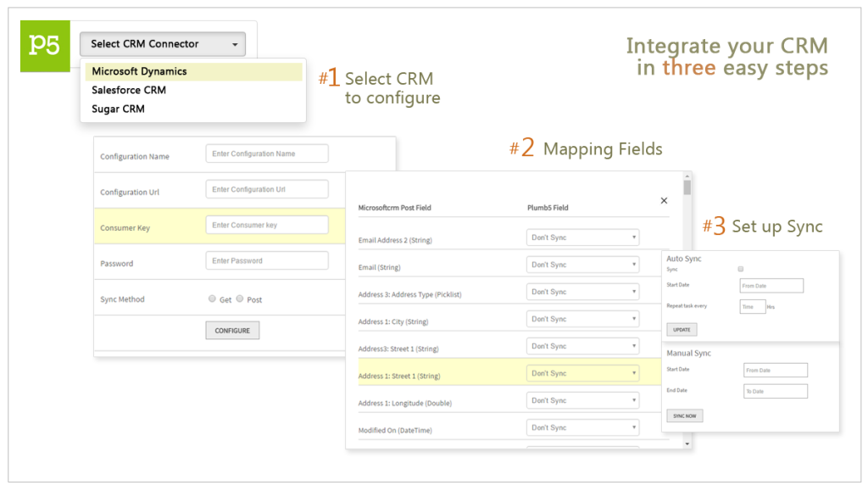The width and height of the screenshot is (868, 491).
Task: Click the mapping panel scroll down arrow
Action: (x=687, y=444)
